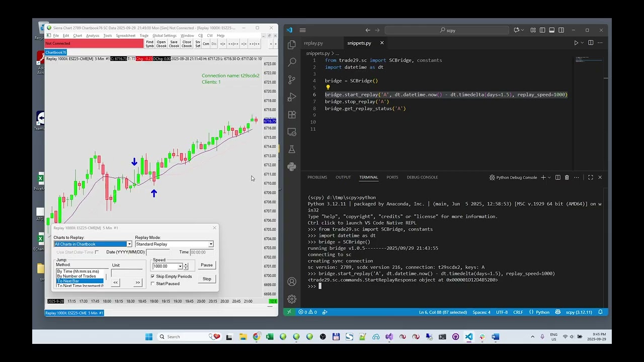Switch to DEBUG CONSOLE panel tab
The image size is (644, 362).
point(422,177)
